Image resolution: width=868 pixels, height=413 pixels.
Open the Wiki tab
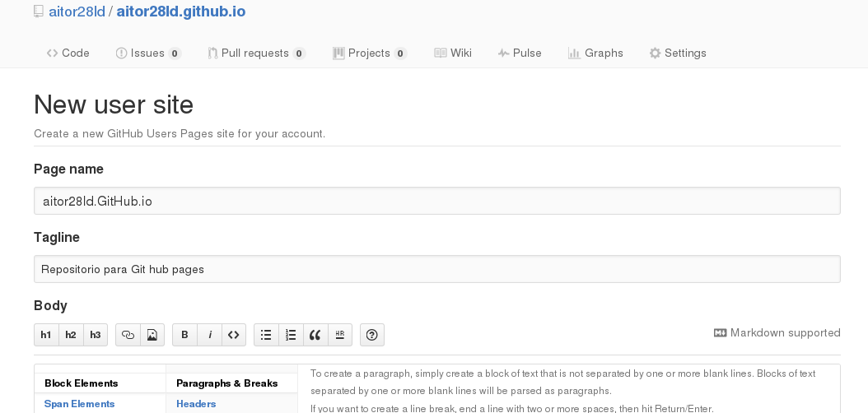(x=453, y=53)
